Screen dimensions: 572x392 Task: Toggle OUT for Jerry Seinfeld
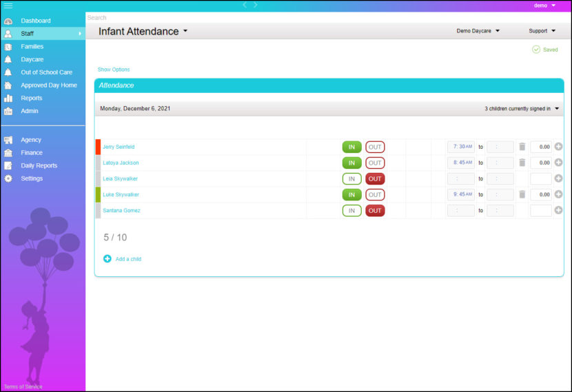point(375,147)
